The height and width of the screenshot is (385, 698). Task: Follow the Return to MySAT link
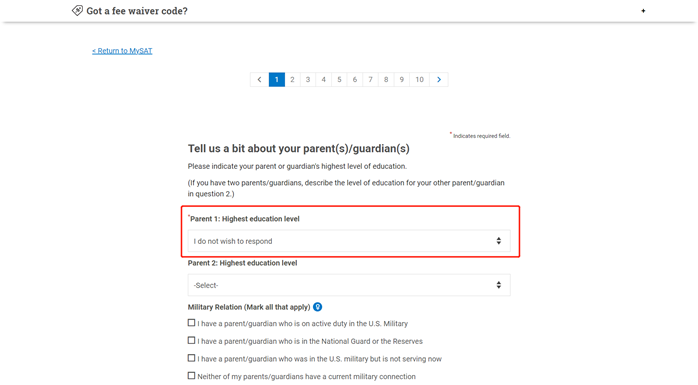point(122,51)
